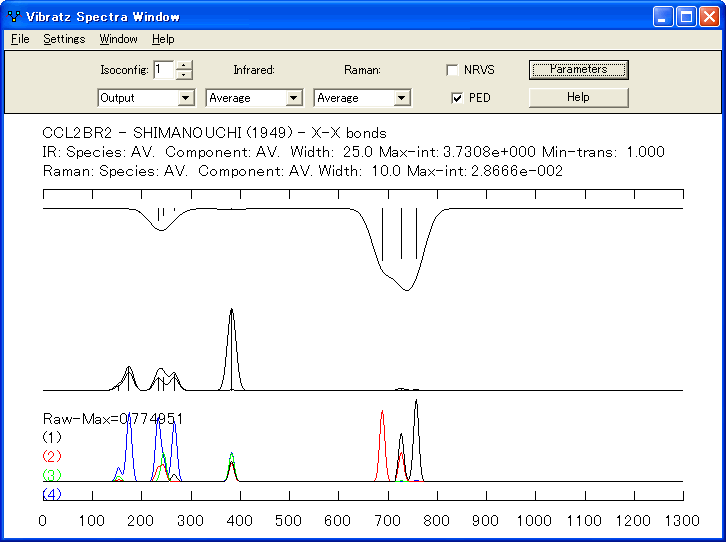Expand the Infrared Average dropdown

click(x=293, y=98)
